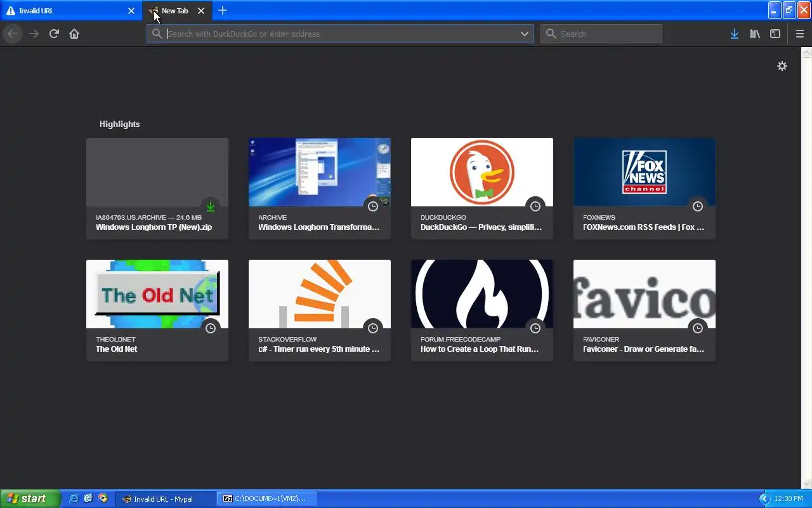
Task: Close the New Tab tab
Action: coord(201,11)
